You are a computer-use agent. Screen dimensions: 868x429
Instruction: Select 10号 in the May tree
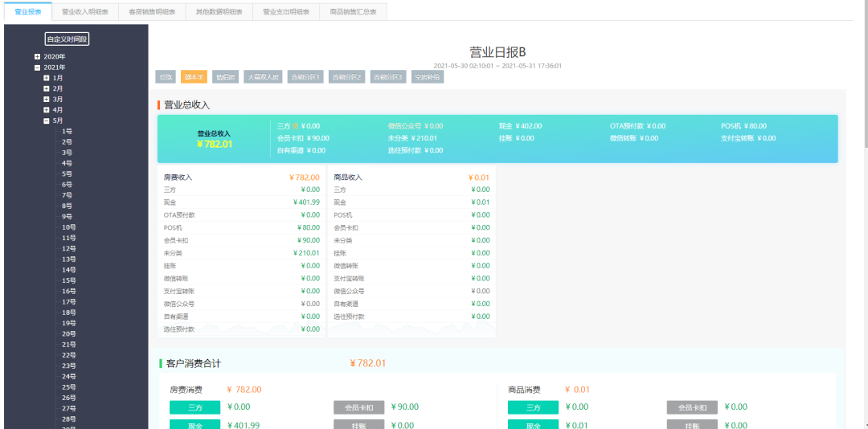(x=68, y=227)
